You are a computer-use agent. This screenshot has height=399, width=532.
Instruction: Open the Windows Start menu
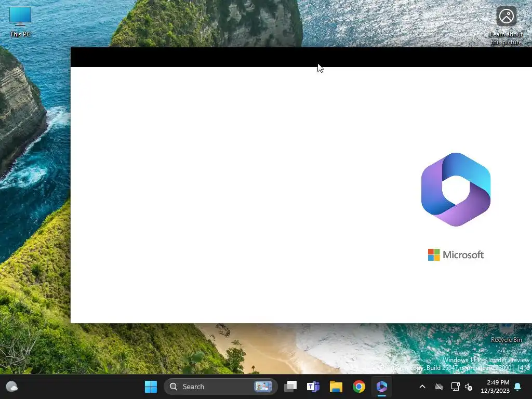(x=151, y=387)
